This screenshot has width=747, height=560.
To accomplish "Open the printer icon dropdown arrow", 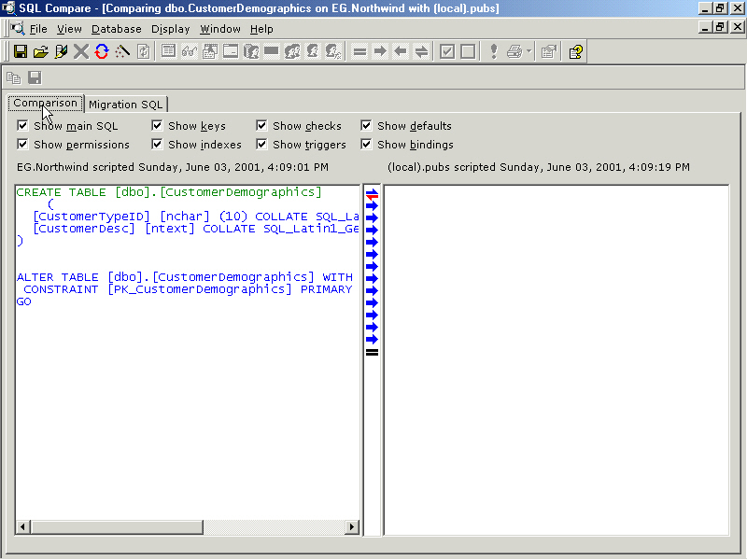I will click(529, 51).
